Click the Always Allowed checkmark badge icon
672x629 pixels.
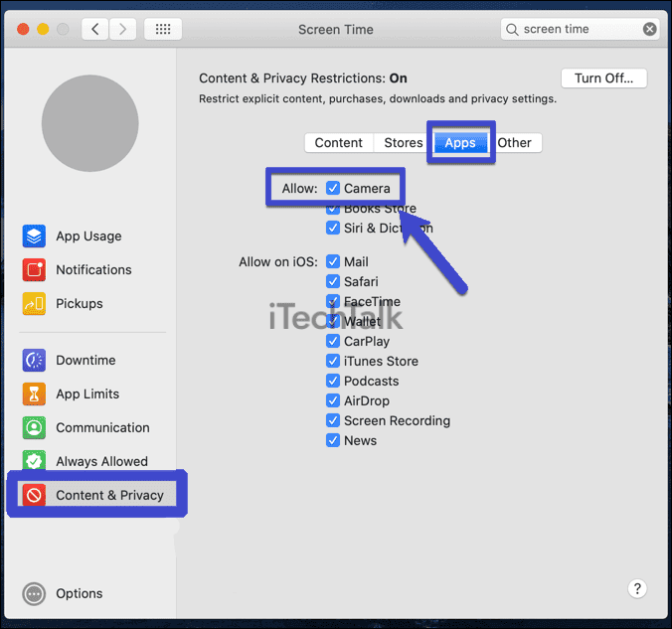(34, 461)
